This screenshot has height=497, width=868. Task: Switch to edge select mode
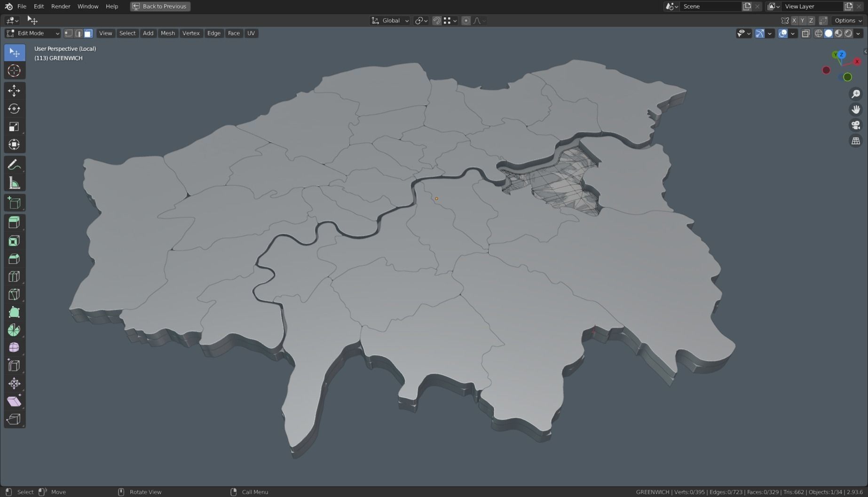tap(79, 33)
